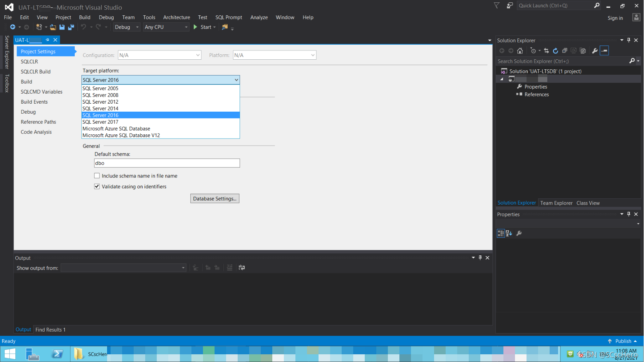Click the Sign in link

click(x=615, y=18)
